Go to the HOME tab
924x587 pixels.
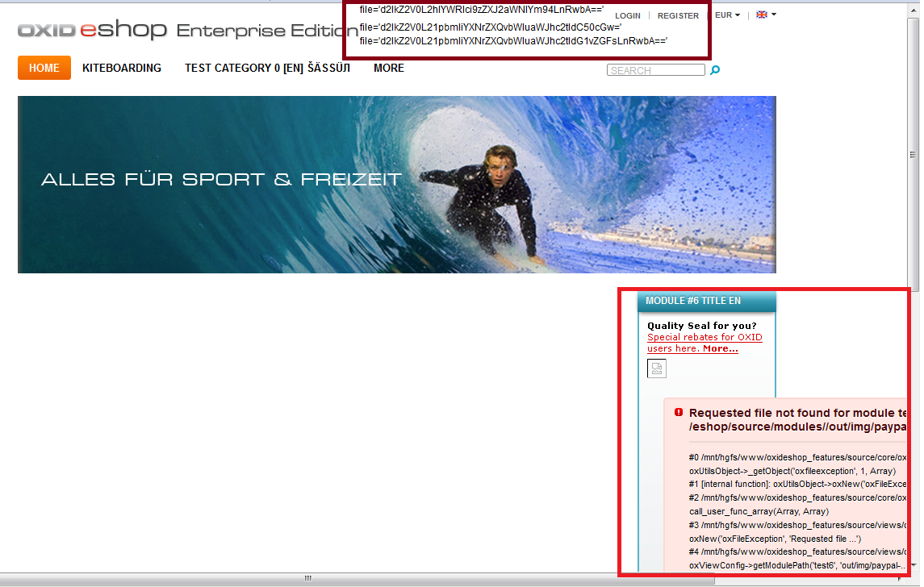click(44, 69)
